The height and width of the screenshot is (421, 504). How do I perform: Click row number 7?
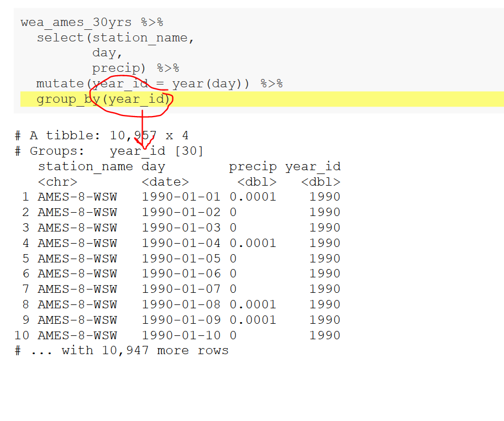(x=26, y=289)
